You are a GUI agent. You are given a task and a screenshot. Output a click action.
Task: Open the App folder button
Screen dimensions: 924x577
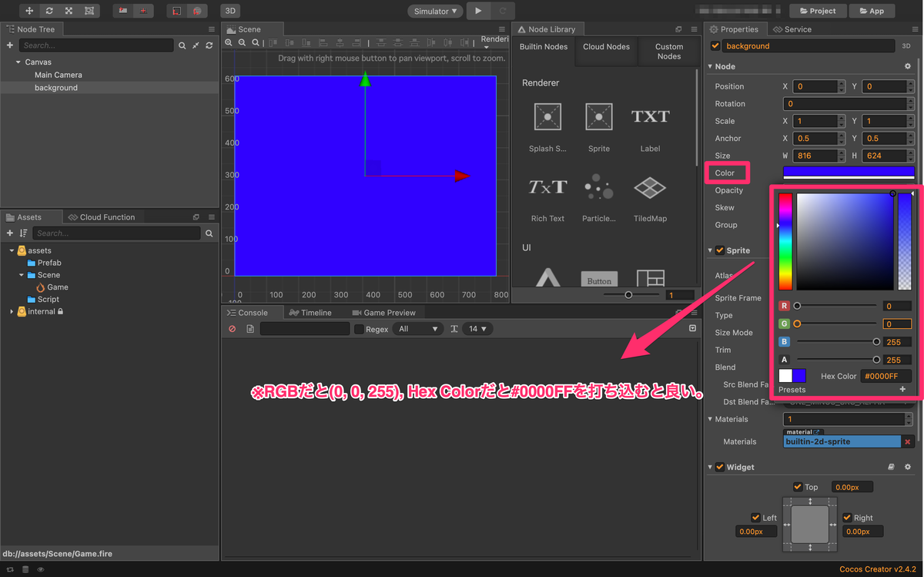[x=872, y=11]
